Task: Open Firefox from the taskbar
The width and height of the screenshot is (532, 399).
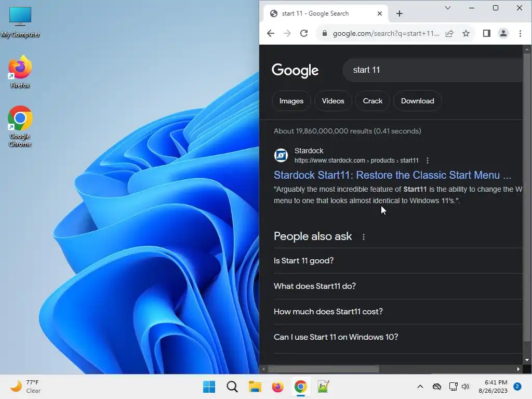Action: [277, 387]
